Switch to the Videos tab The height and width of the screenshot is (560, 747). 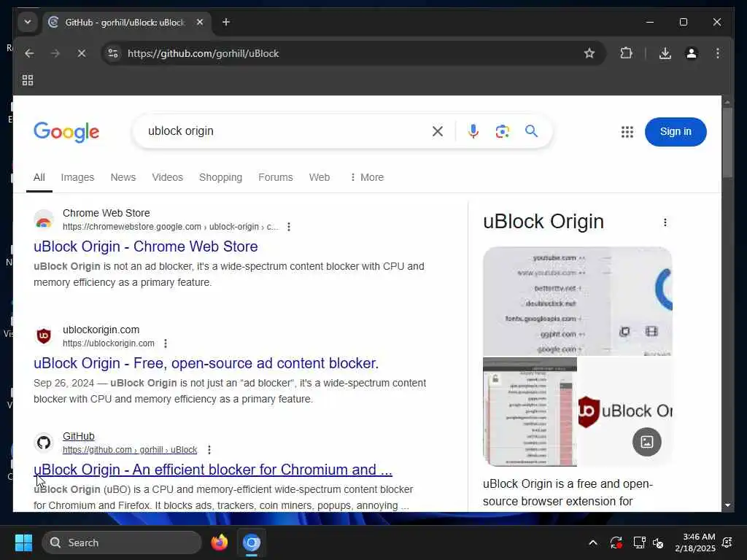(167, 177)
